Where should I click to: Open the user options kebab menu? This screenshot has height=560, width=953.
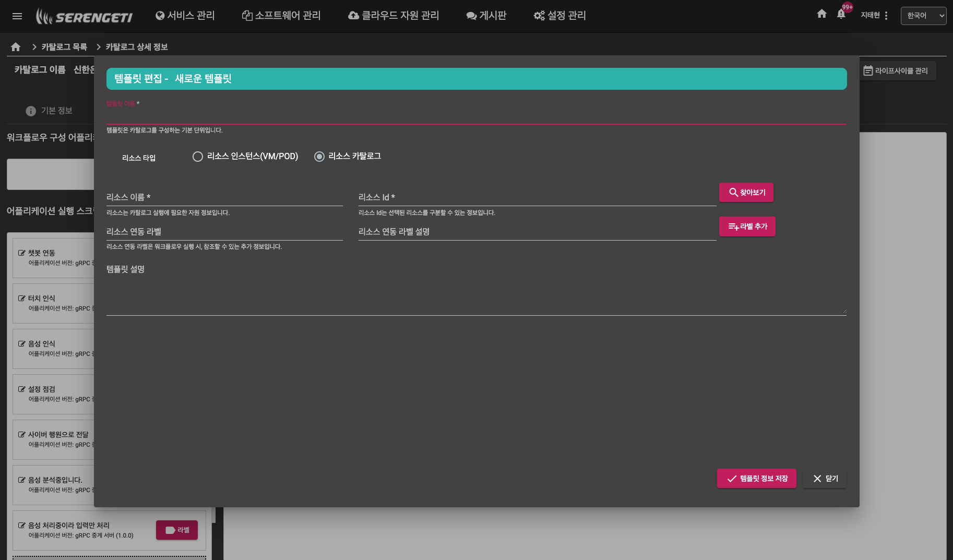pyautogui.click(x=886, y=16)
